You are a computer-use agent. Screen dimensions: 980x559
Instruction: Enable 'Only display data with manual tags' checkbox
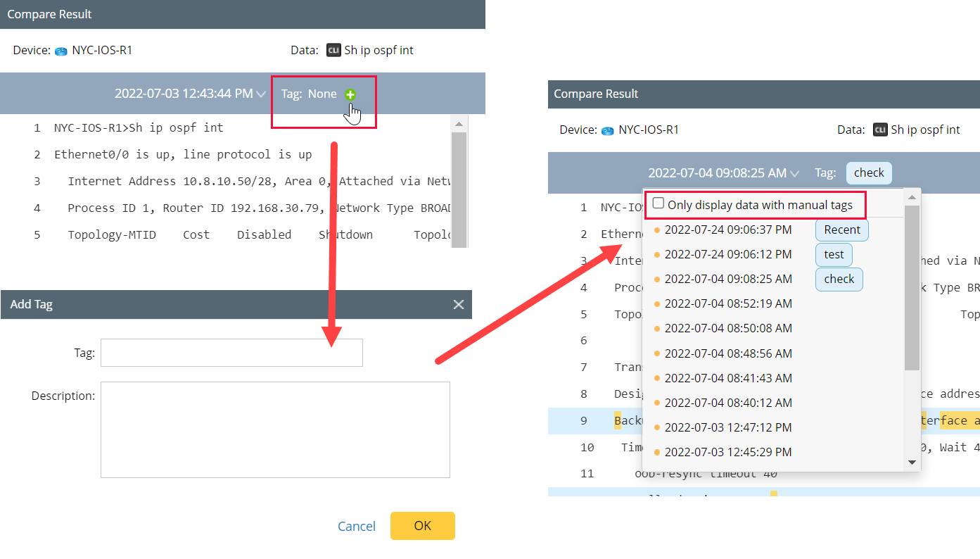point(658,202)
